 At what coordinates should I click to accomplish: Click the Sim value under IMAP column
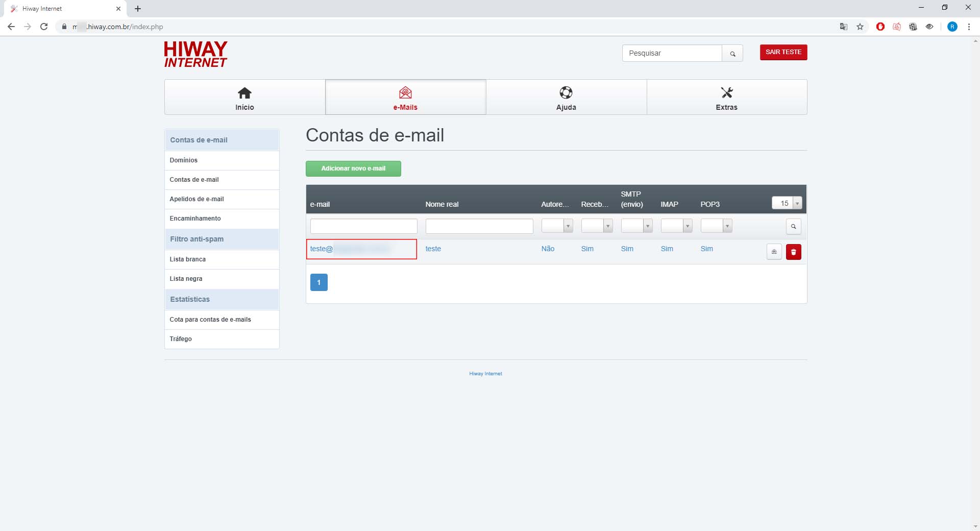pyautogui.click(x=667, y=249)
